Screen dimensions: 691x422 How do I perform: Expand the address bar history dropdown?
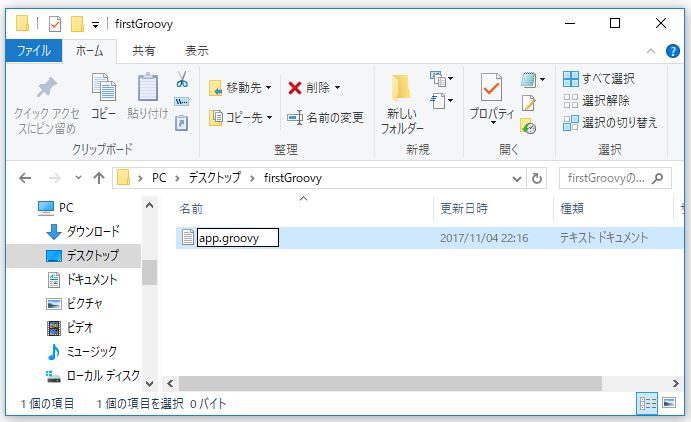(x=517, y=178)
